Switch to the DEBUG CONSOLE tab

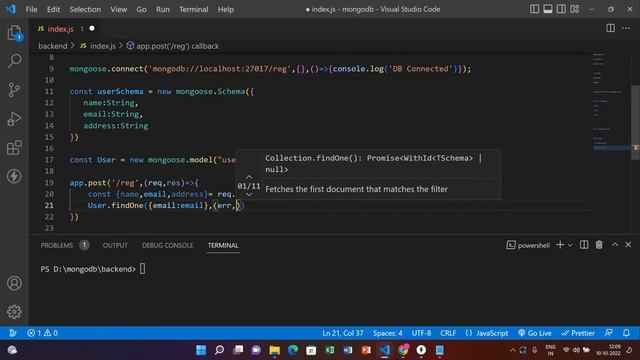167,245
